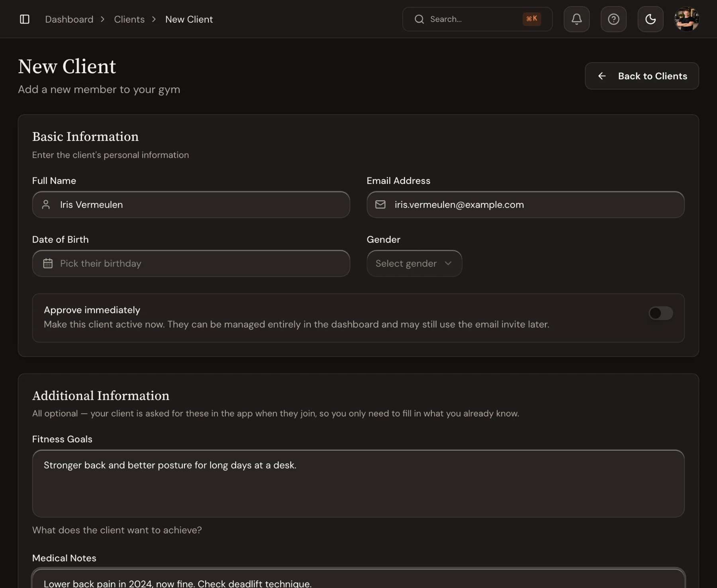Open the user avatar menu
Image resolution: width=717 pixels, height=588 pixels.
pyautogui.click(x=687, y=19)
